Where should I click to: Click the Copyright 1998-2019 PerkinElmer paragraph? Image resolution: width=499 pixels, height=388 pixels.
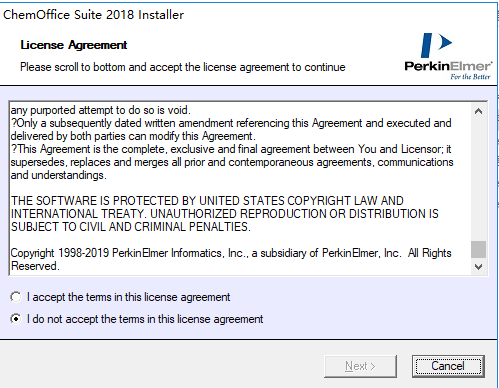[x=231, y=259]
